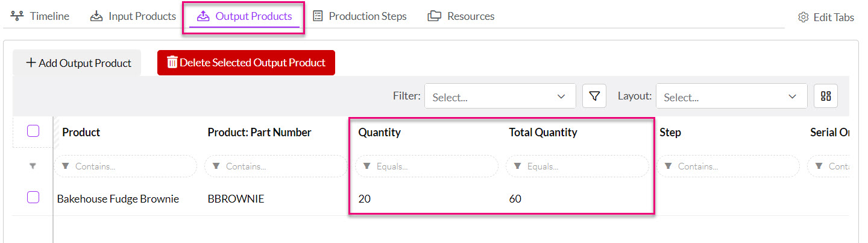The image size is (868, 243).
Task: Click the Timeline tab icon
Action: coord(17,16)
